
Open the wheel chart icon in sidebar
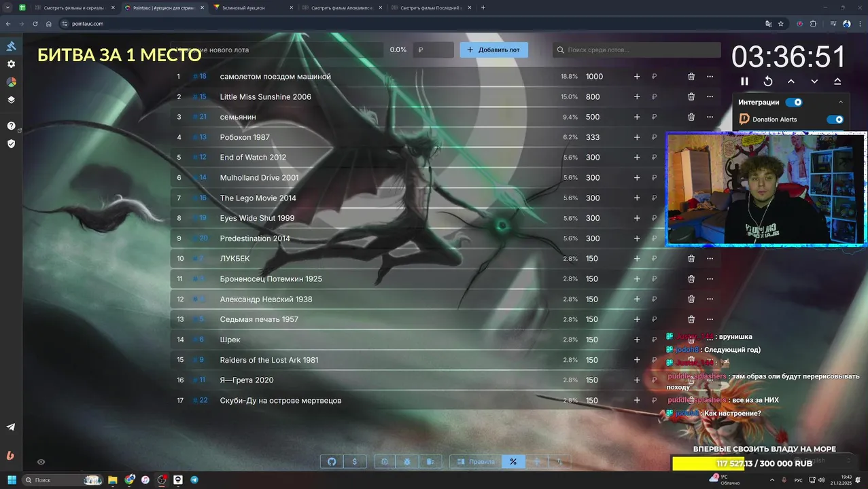11,81
